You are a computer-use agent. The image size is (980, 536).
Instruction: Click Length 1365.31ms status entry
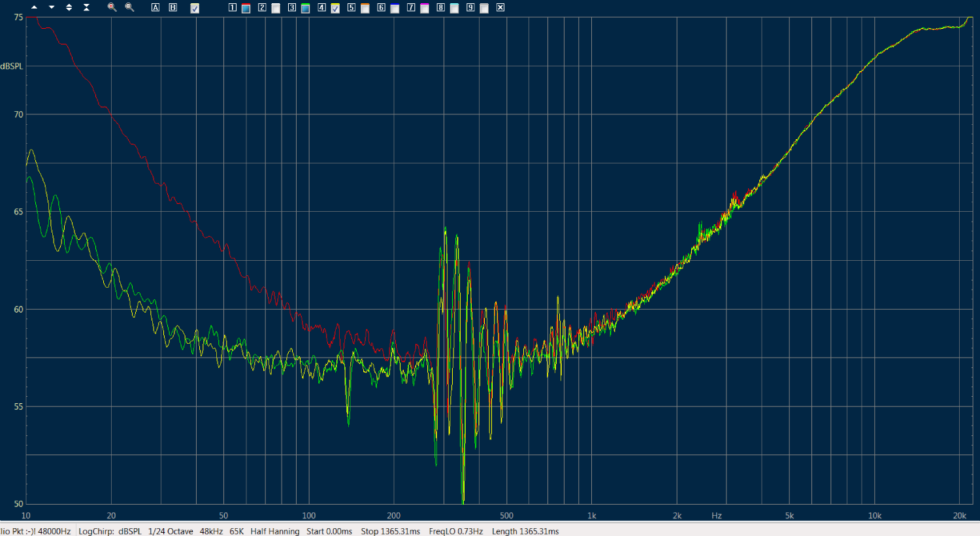click(x=525, y=531)
